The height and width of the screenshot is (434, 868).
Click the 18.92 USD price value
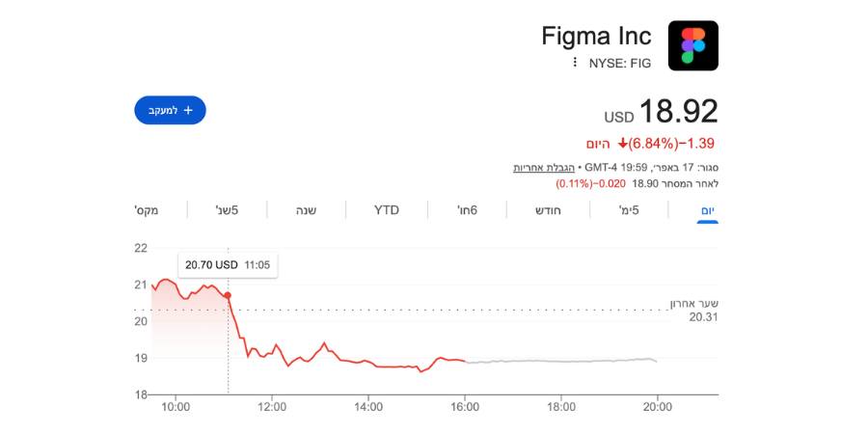679,112
